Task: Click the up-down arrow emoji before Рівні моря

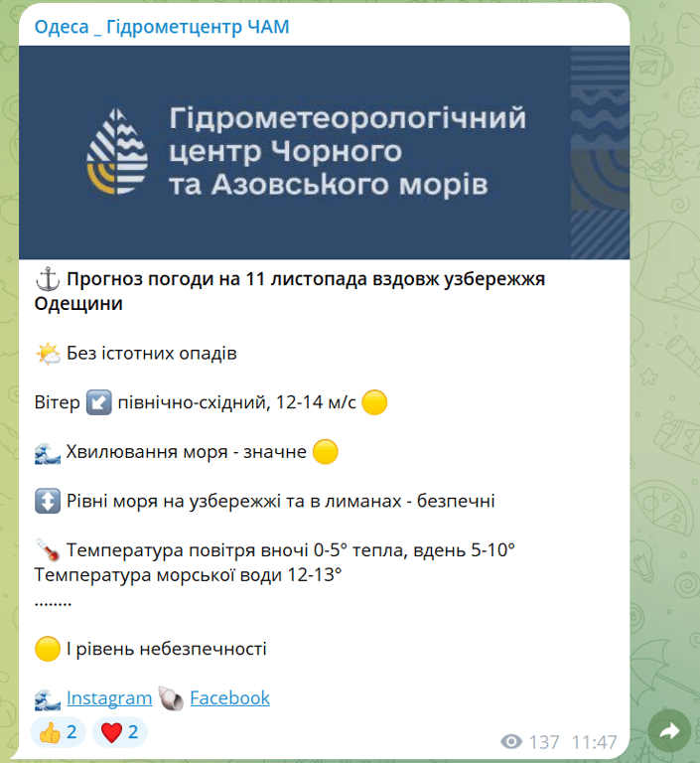Action: tap(48, 501)
